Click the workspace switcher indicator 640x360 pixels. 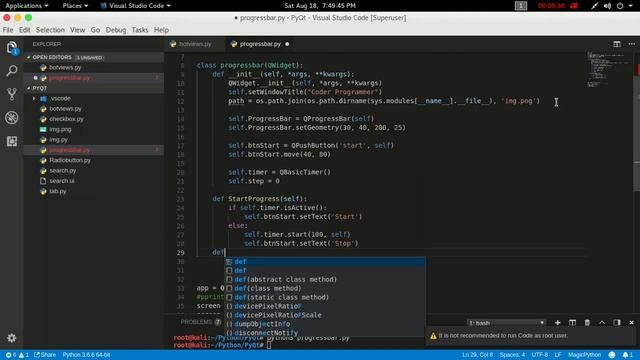pos(521,6)
